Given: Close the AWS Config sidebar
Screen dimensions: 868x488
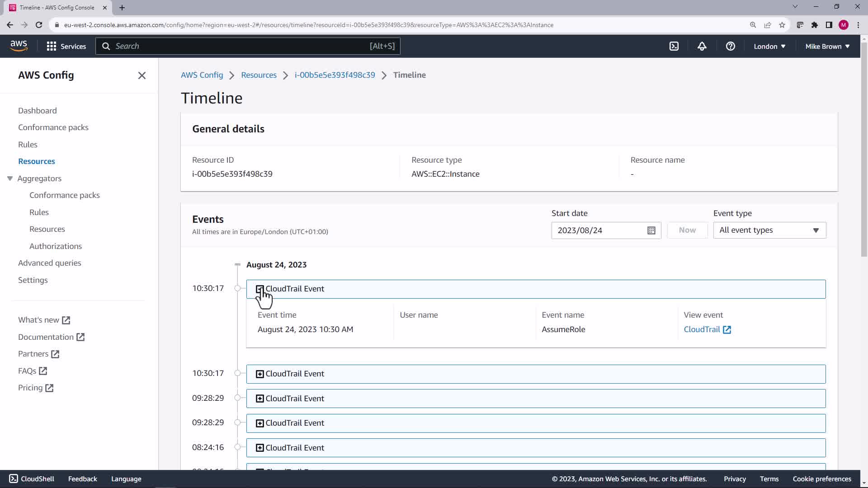Looking at the screenshot, I should (x=142, y=75).
